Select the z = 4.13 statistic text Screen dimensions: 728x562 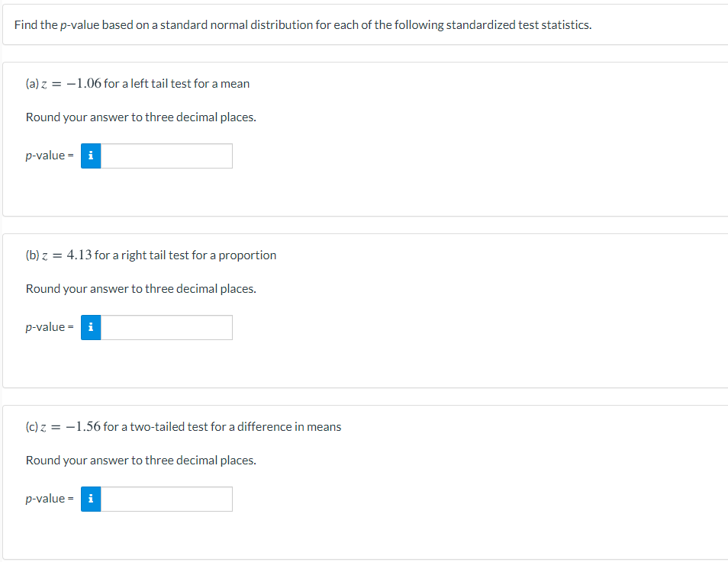tap(69, 255)
